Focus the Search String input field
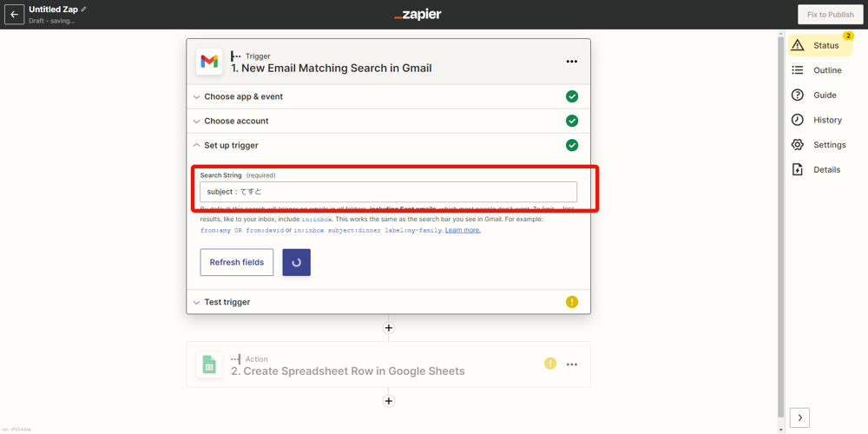The image size is (868, 434). [x=388, y=192]
